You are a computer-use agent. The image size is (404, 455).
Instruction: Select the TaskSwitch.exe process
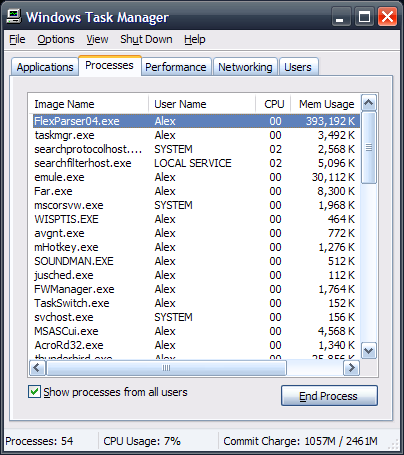196,303
